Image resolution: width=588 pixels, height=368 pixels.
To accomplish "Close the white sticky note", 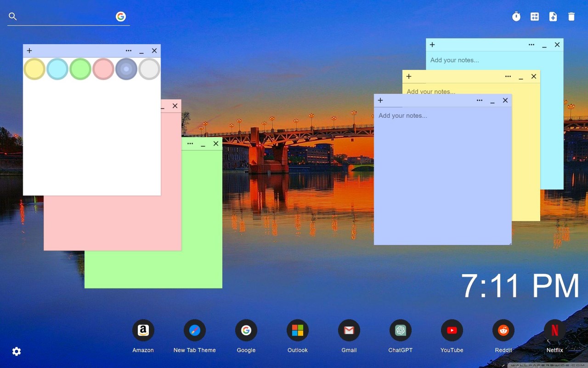I will pos(154,51).
